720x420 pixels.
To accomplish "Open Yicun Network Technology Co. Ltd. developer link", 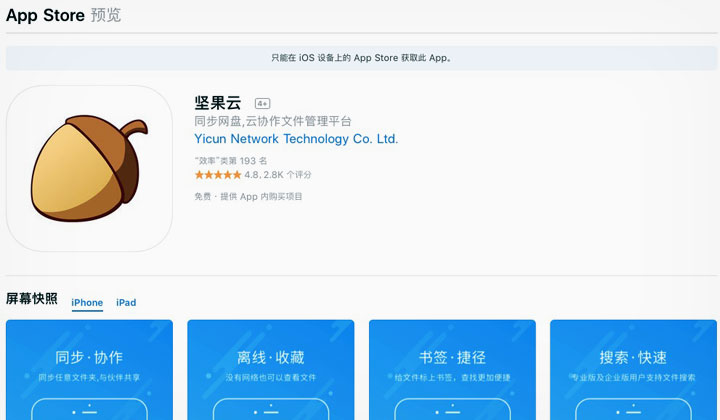I will (x=296, y=139).
